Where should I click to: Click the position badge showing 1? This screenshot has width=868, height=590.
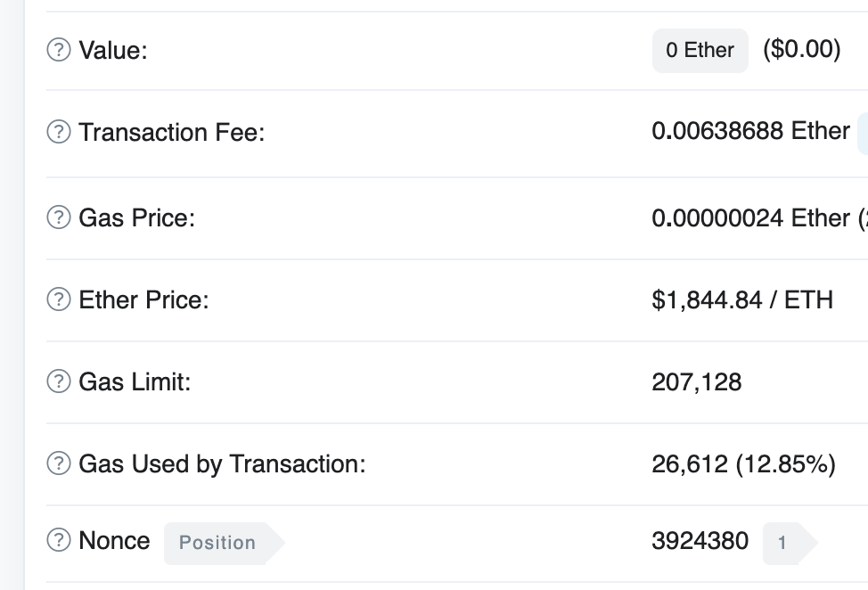point(789,543)
